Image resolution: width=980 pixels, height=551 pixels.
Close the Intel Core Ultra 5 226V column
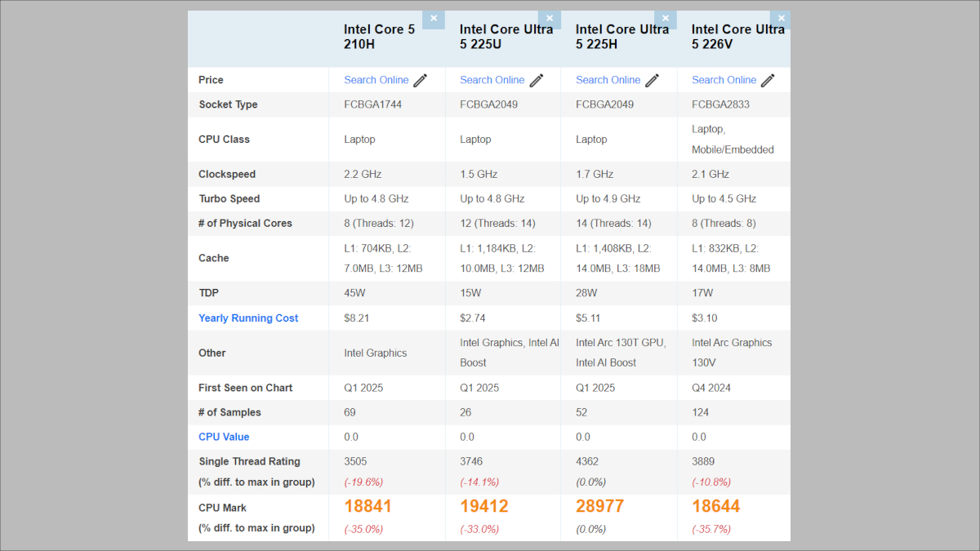point(781,19)
